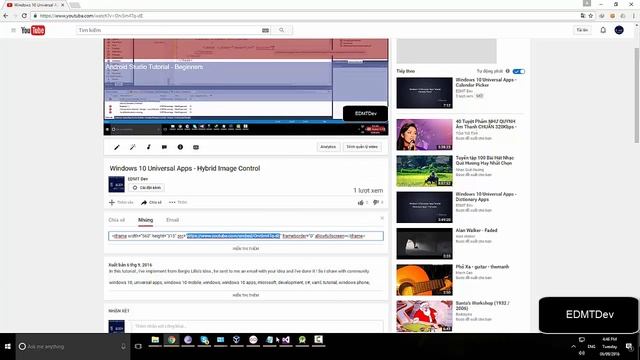Open the music note audio icon

pyautogui.click(x=149, y=147)
